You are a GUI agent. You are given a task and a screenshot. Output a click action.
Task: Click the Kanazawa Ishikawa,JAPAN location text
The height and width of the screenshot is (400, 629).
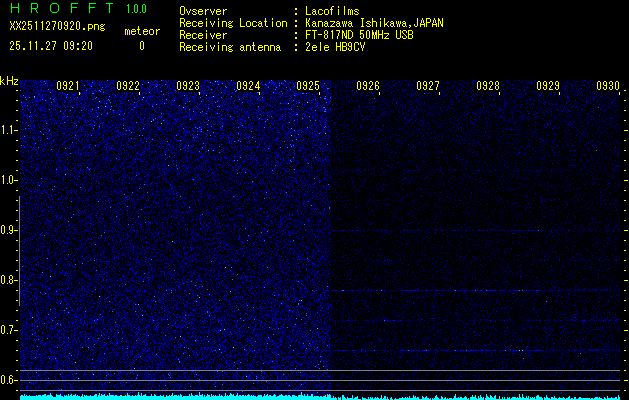375,22
